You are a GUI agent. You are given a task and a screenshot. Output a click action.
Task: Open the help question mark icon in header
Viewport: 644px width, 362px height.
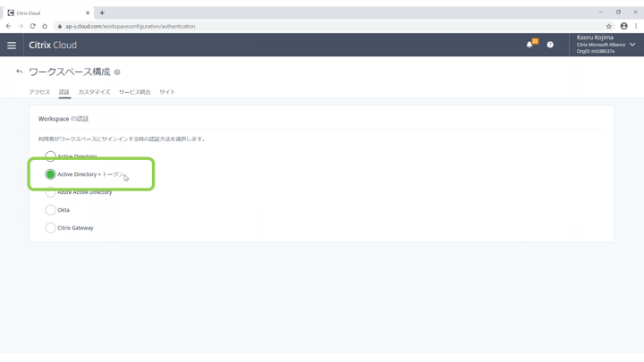tap(550, 45)
